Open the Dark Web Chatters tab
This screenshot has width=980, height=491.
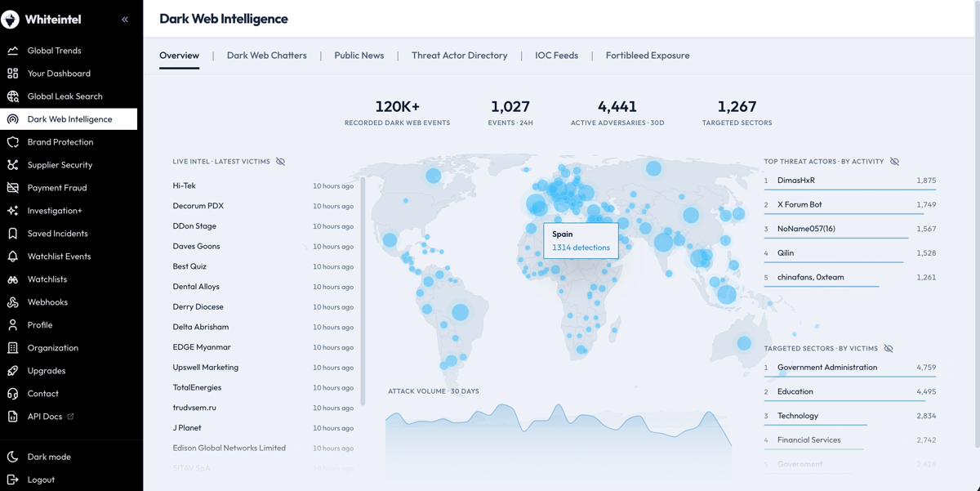267,56
